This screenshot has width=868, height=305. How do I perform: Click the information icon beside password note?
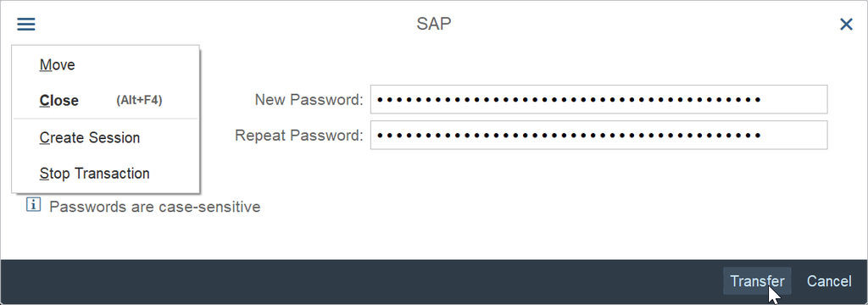coord(33,205)
